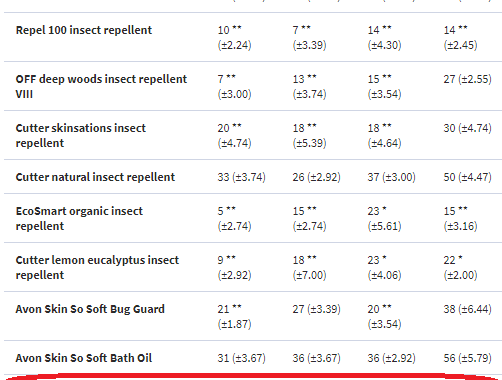Image resolution: width=502 pixels, height=380 pixels.
Task: Select the Avon Skin So Soft Bug Guard label
Action: [90, 309]
